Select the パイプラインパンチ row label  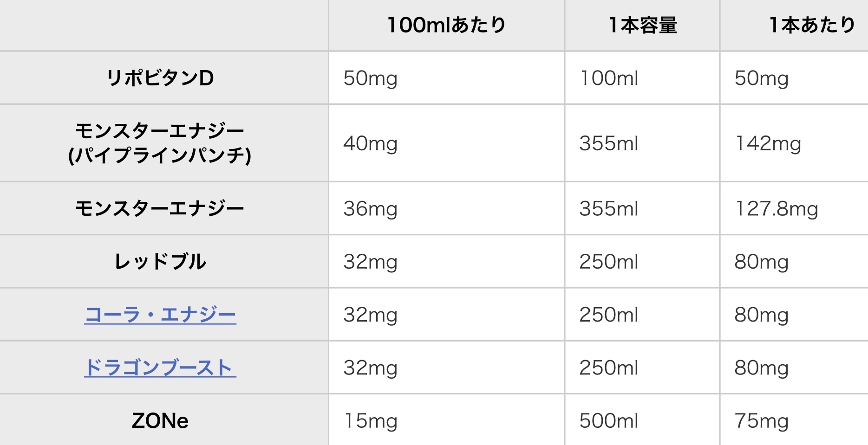pyautogui.click(x=160, y=155)
